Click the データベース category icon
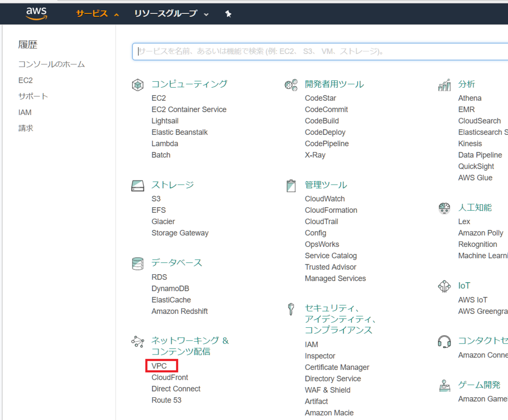Image resolution: width=508 pixels, height=420 pixels. tap(138, 264)
